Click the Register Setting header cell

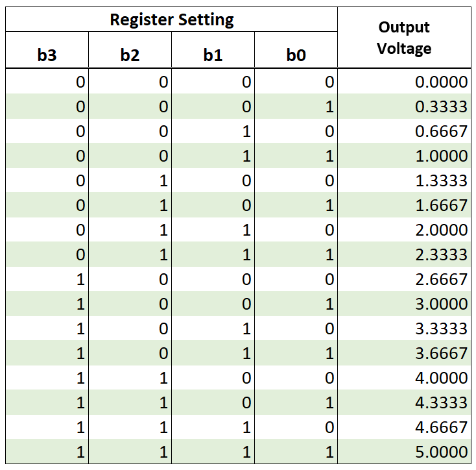(x=172, y=20)
